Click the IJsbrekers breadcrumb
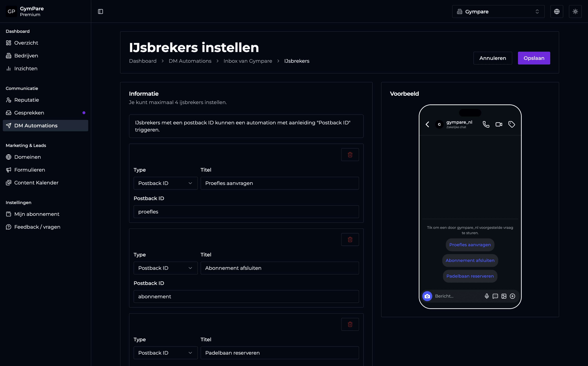 coord(297,61)
